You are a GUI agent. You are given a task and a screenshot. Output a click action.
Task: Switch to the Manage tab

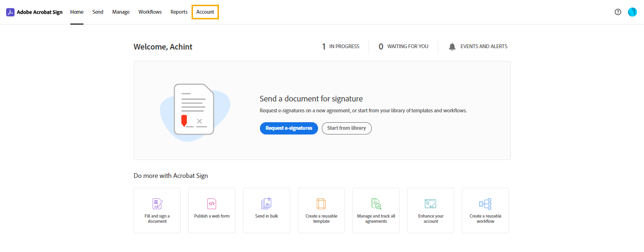[121, 12]
